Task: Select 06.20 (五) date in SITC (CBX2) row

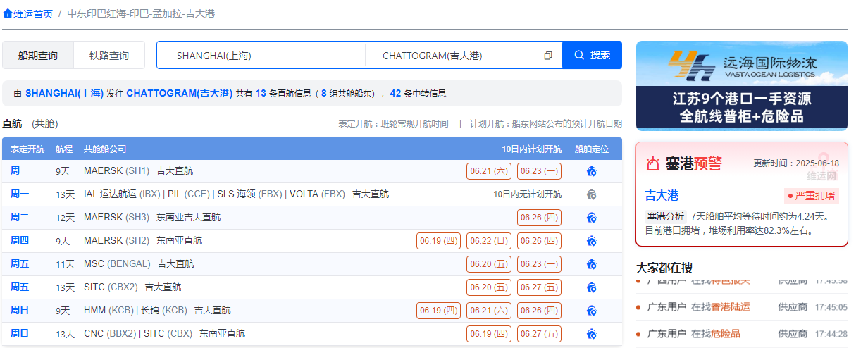Action: (489, 287)
